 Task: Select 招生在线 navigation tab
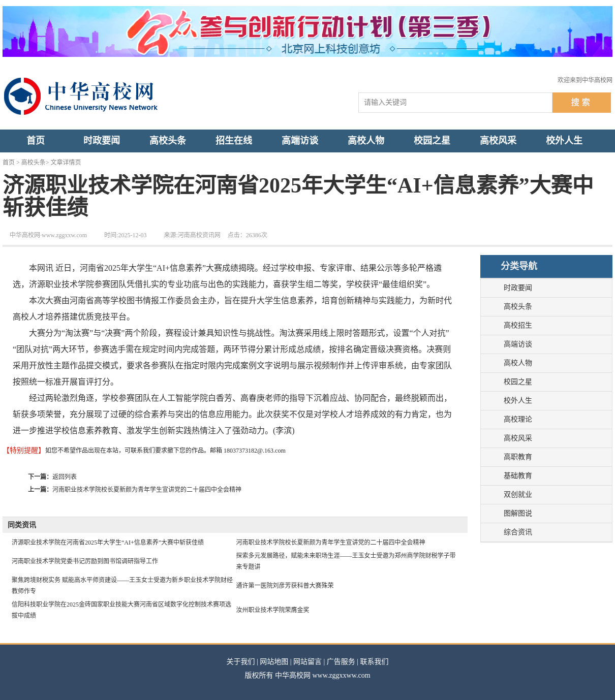coord(234,141)
